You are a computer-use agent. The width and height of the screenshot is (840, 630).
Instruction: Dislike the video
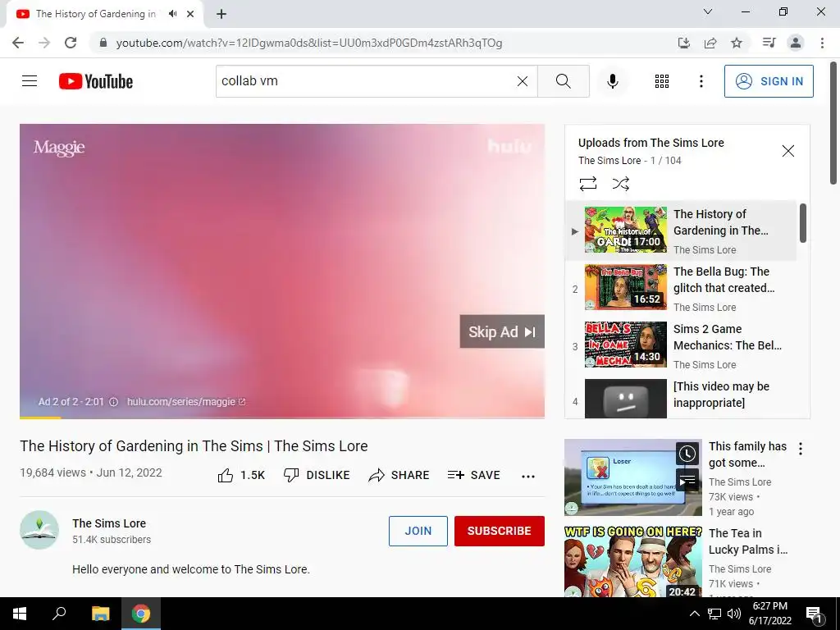(x=317, y=475)
